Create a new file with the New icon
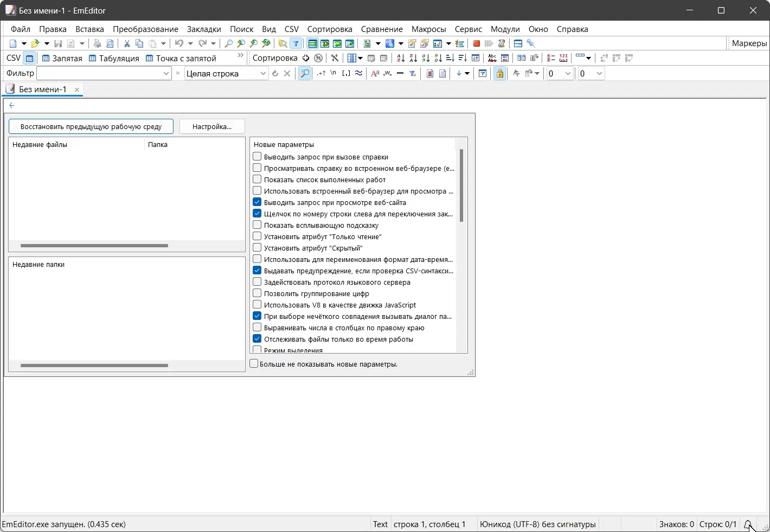 click(x=13, y=43)
